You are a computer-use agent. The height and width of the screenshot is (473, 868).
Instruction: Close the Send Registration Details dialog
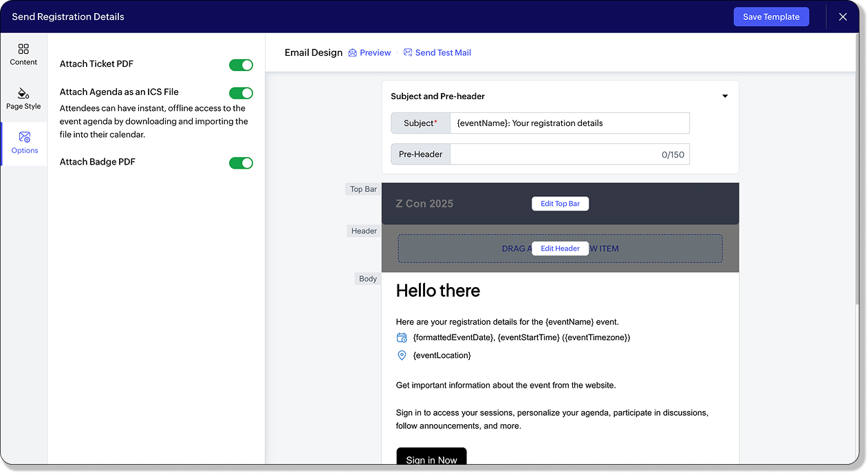pyautogui.click(x=843, y=17)
